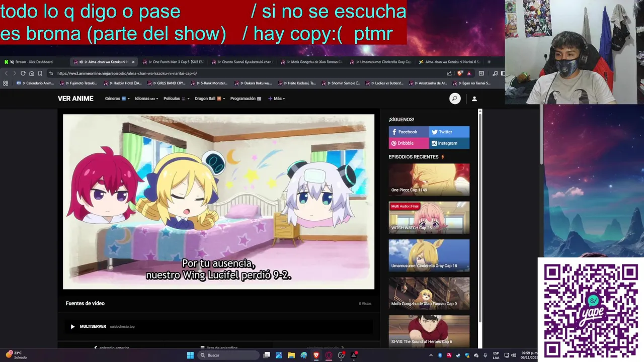Open Windows Start button
Image resolution: width=644 pixels, height=362 pixels.
tap(190, 355)
